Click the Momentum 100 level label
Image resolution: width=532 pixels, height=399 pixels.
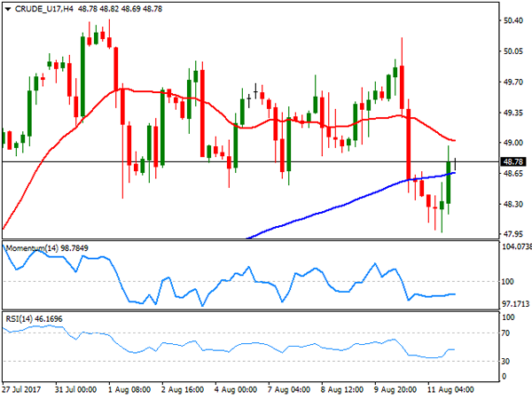pos(508,282)
